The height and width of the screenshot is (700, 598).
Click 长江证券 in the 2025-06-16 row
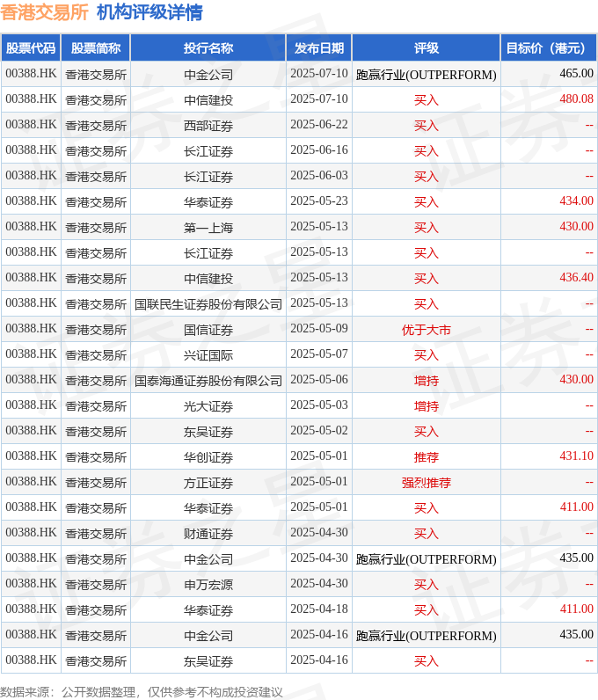[x=208, y=151]
